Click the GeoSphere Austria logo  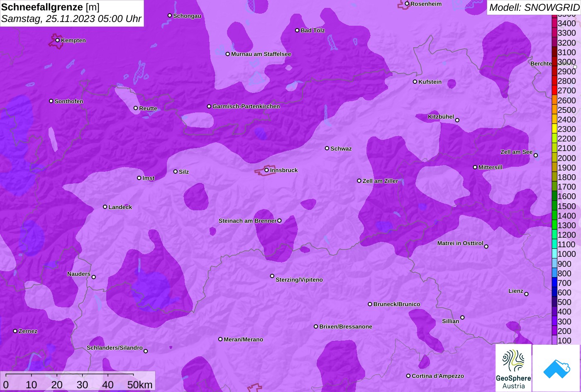tap(513, 368)
